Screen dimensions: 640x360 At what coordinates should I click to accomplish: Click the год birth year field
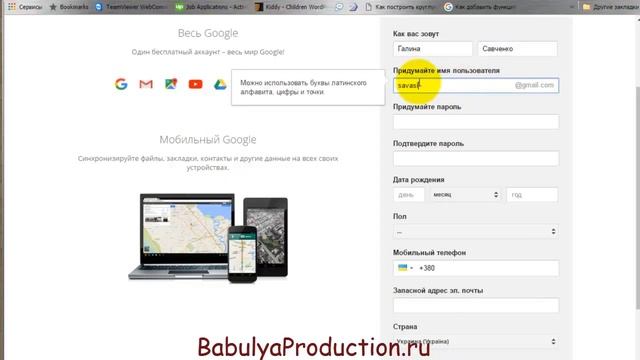coord(532,195)
